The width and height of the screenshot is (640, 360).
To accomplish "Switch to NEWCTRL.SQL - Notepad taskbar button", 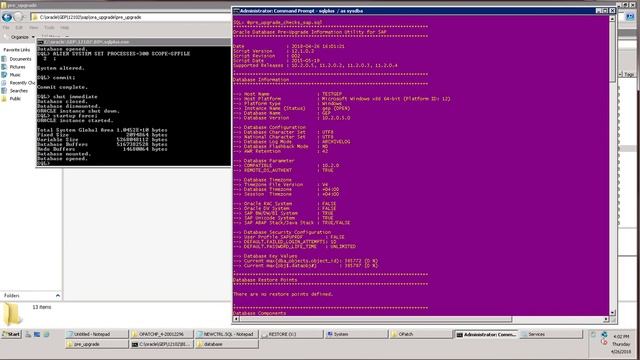I will 226,334.
